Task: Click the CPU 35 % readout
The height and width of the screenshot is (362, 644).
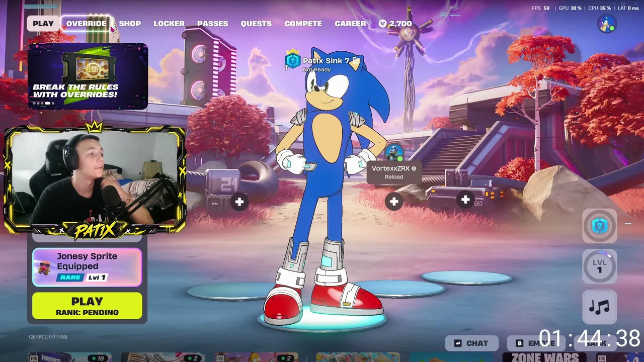Action: [x=599, y=8]
